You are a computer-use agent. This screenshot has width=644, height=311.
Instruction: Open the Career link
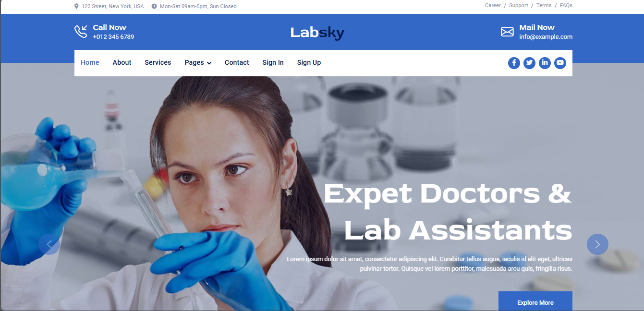pos(493,6)
